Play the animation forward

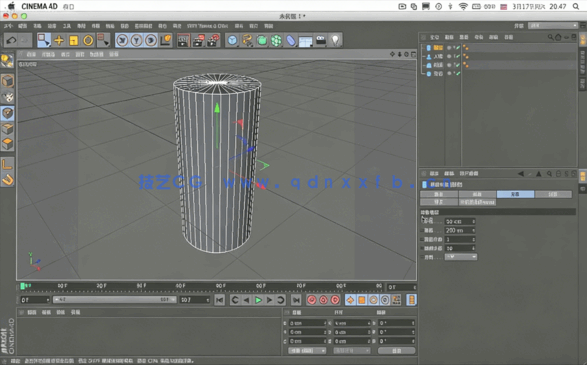point(258,300)
